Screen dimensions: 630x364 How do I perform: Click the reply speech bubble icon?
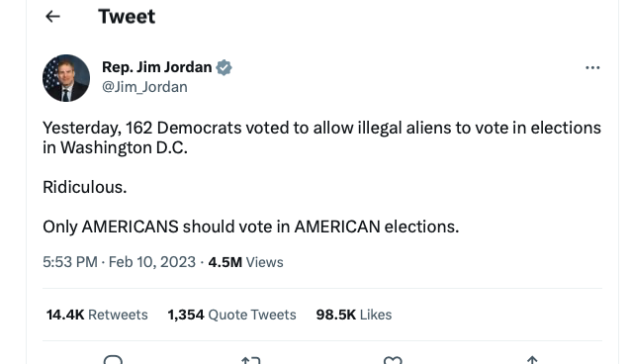tap(113, 360)
